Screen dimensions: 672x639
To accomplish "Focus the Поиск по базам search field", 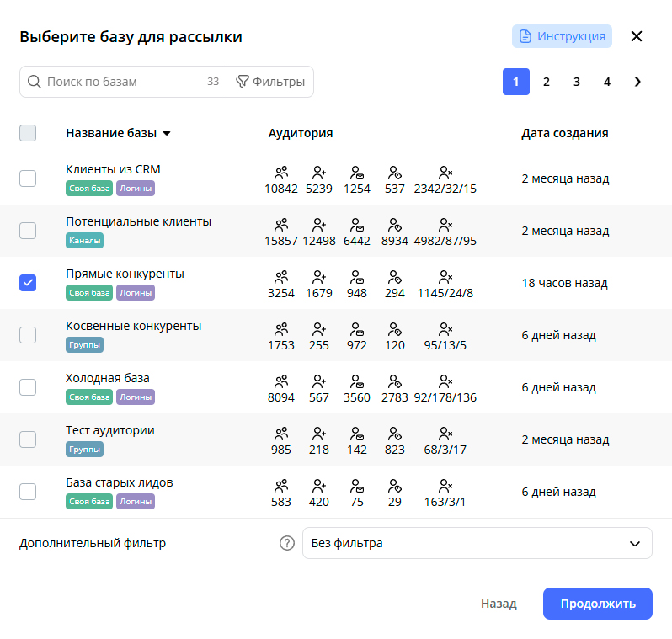I will pos(122,82).
